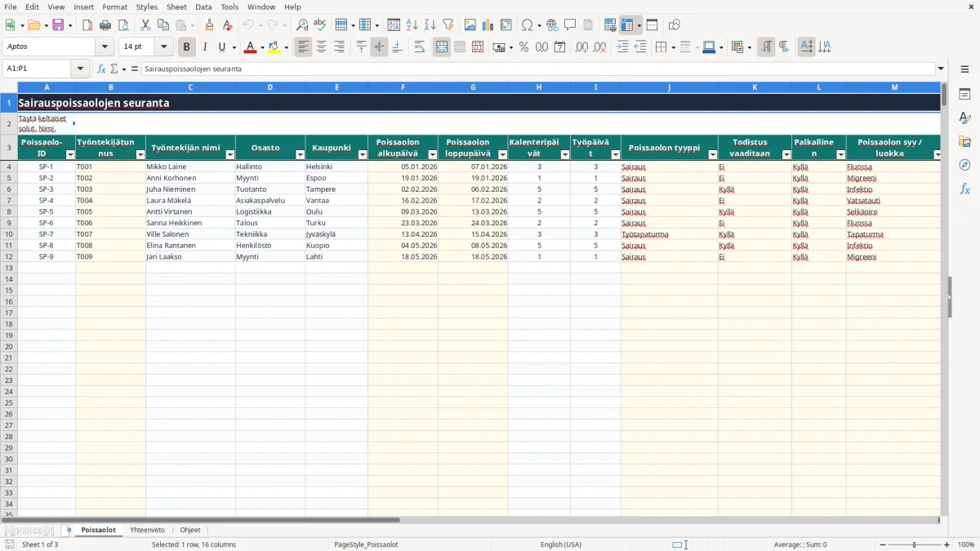Save the document with the floppy disk icon
The height and width of the screenshot is (551, 980).
57,25
